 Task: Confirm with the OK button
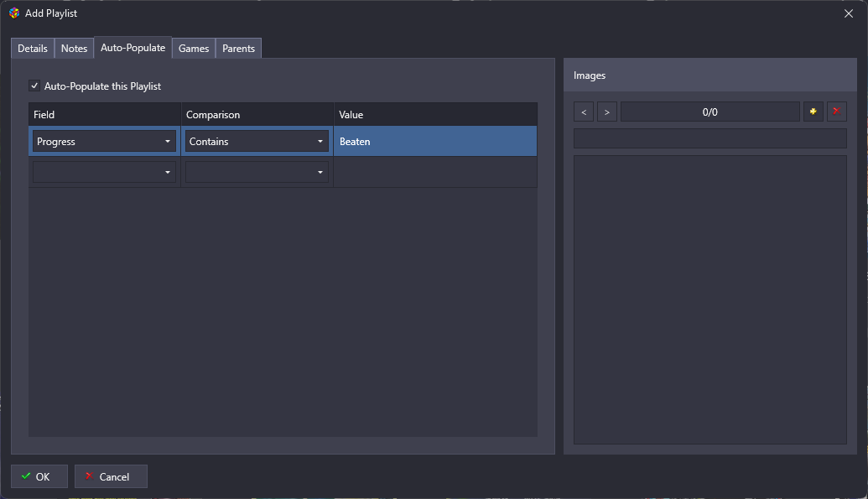(39, 476)
